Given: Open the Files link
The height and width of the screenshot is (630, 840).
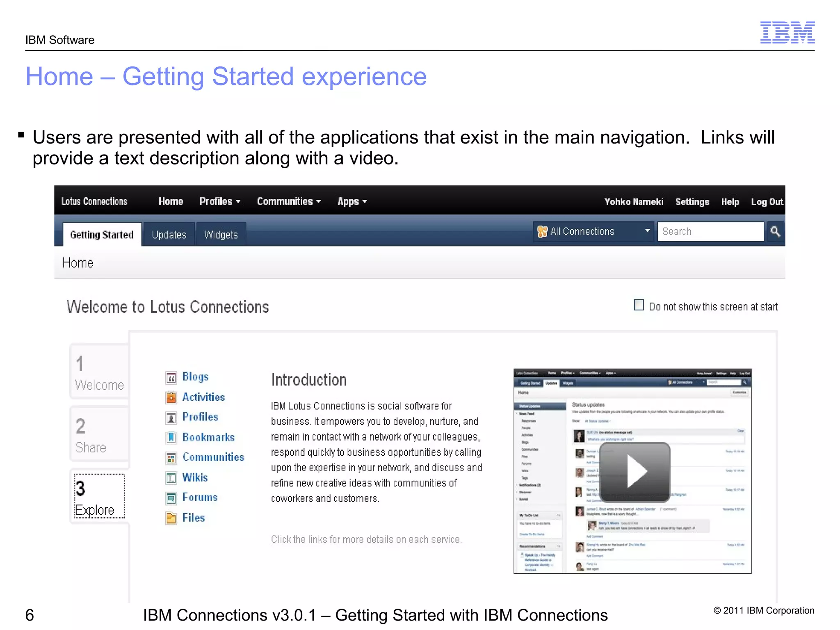Looking at the screenshot, I should click(193, 518).
